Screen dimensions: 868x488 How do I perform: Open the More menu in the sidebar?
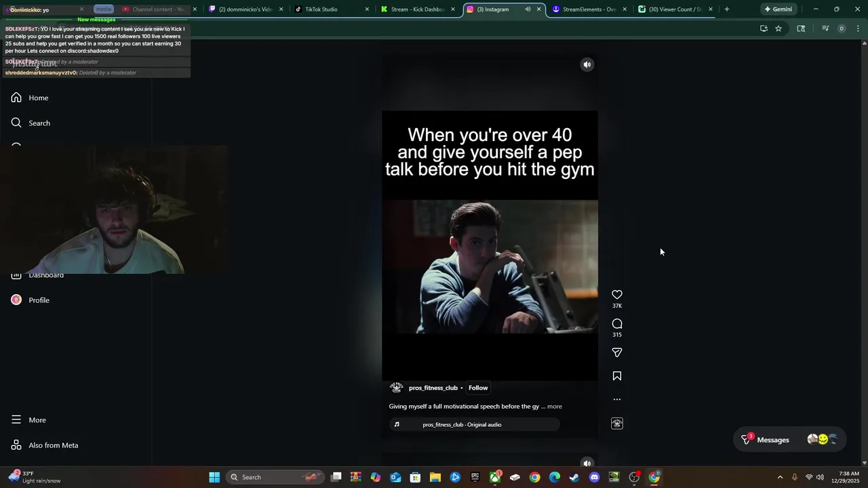[28, 420]
